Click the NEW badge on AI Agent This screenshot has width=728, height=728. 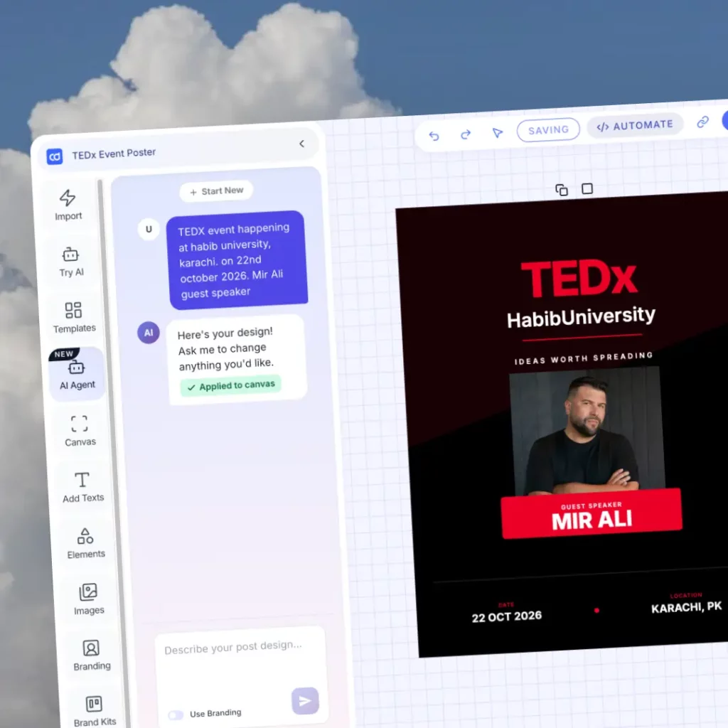(x=63, y=354)
